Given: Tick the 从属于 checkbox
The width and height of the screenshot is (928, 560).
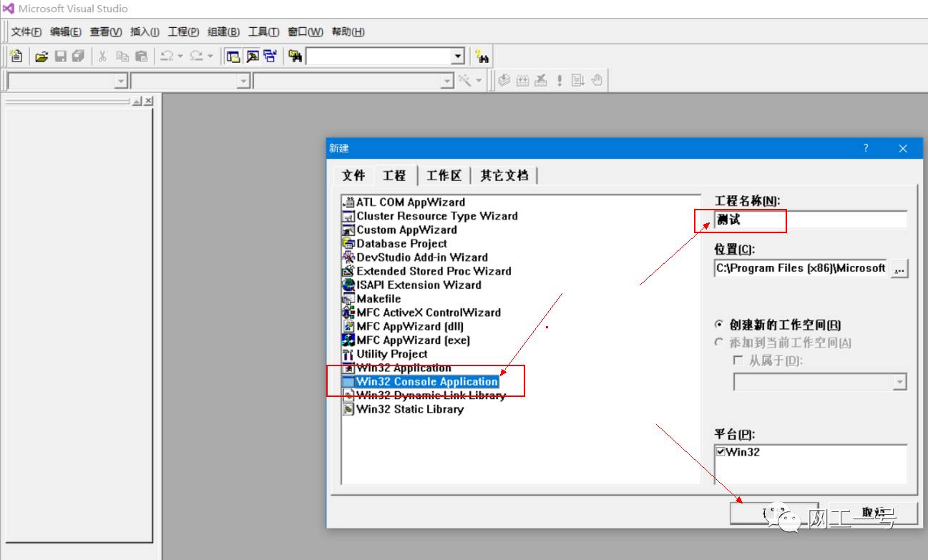Looking at the screenshot, I should (x=738, y=360).
